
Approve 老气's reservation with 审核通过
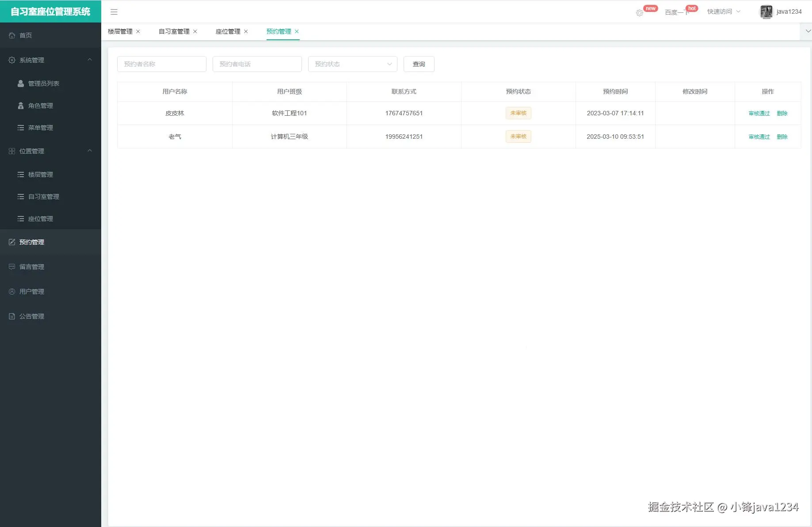[759, 137]
